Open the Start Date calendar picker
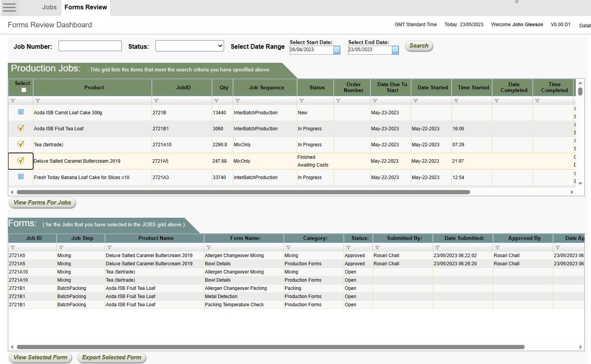Image resolution: width=591 pixels, height=364 pixels. [x=336, y=50]
